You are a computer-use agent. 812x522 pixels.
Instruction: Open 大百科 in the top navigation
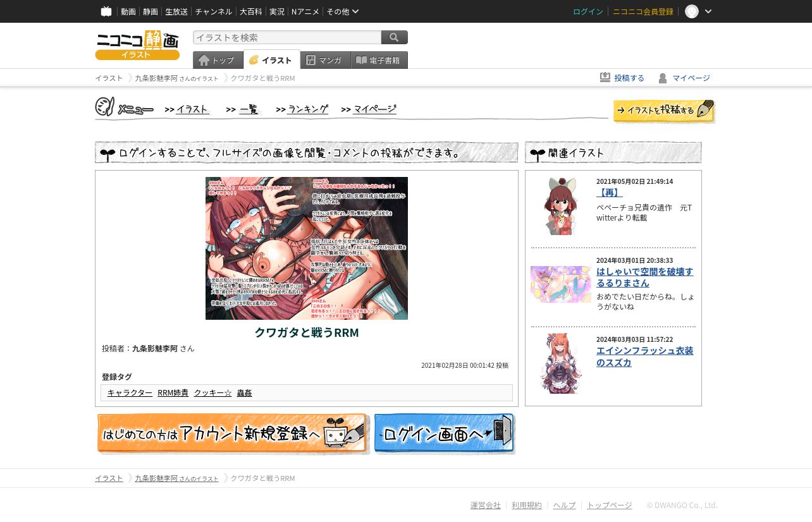[x=250, y=11]
